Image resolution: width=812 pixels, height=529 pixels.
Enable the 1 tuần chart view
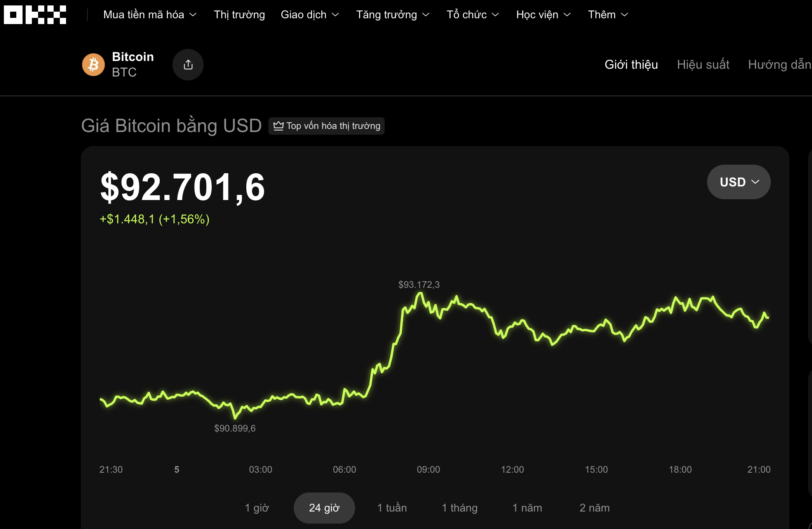click(392, 508)
